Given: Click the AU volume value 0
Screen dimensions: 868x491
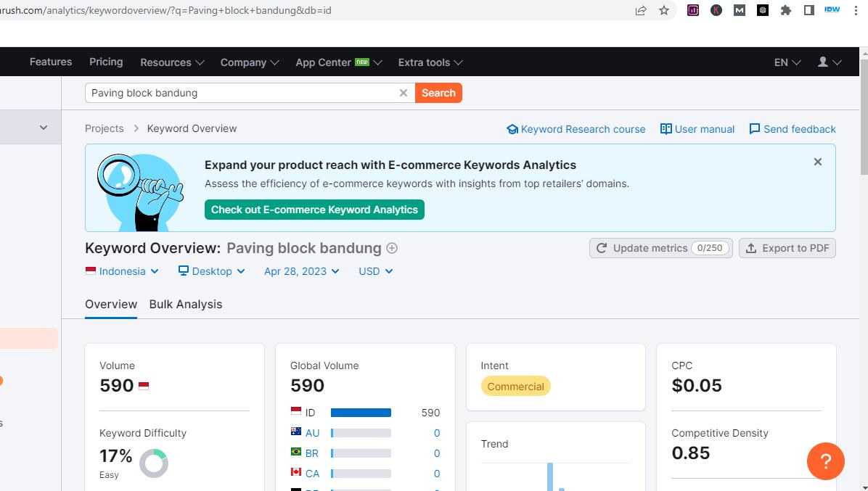Looking at the screenshot, I should pyautogui.click(x=437, y=433).
